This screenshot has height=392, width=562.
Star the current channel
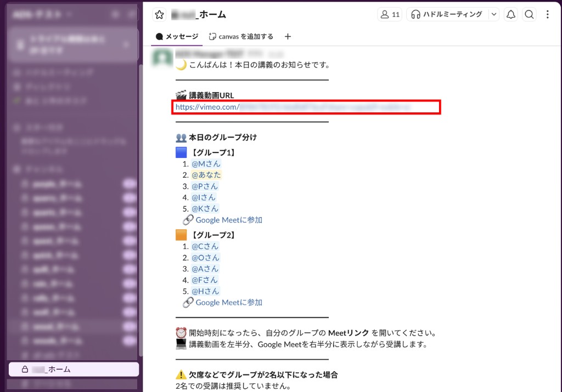pos(159,15)
